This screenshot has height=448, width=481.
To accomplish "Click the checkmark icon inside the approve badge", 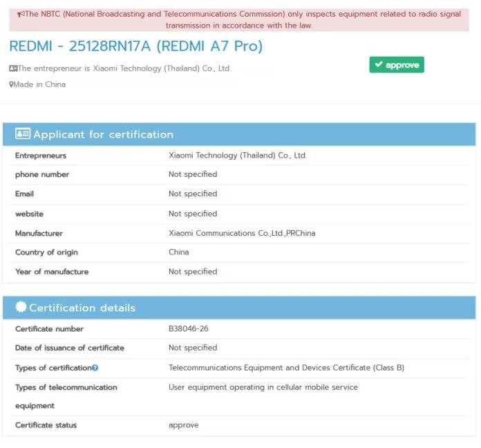I will click(x=378, y=65).
